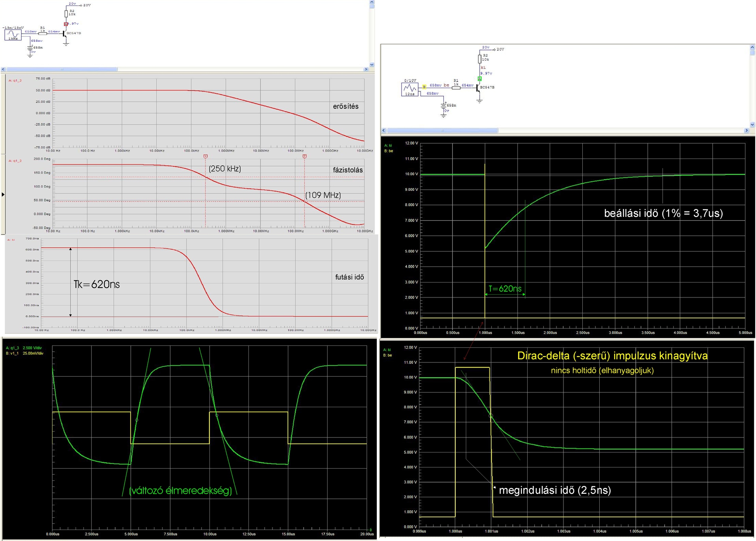
Task: Select the 1kHz sine wave generator symbol
Action: coord(12,35)
